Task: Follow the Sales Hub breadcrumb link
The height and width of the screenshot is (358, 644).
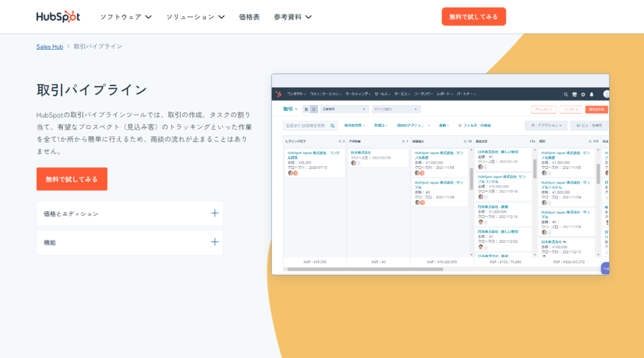Action: point(50,47)
